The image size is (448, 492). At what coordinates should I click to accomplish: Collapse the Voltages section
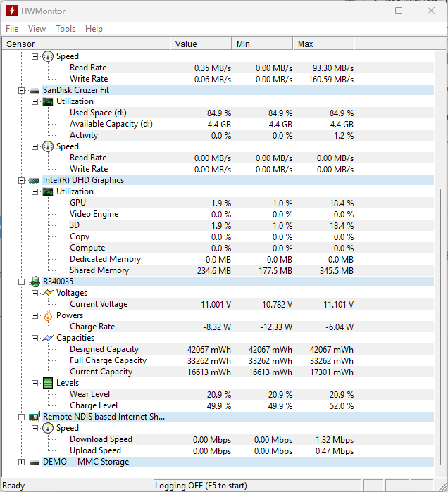(35, 293)
